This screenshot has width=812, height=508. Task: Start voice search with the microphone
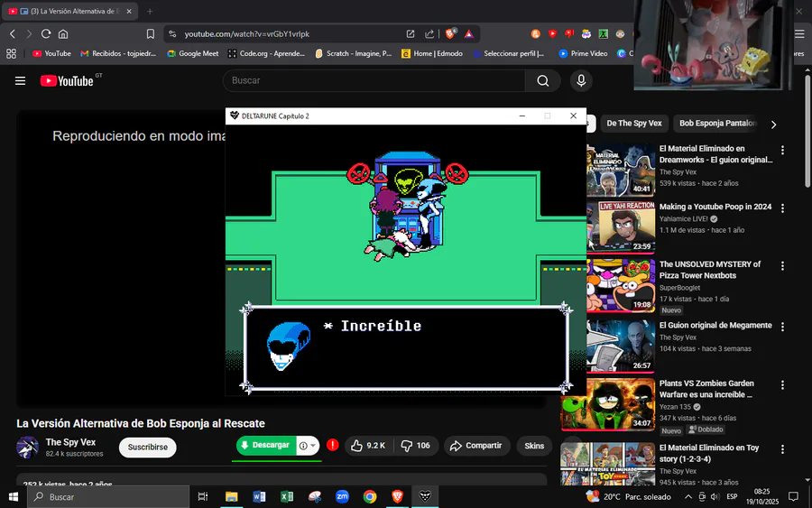pyautogui.click(x=581, y=81)
